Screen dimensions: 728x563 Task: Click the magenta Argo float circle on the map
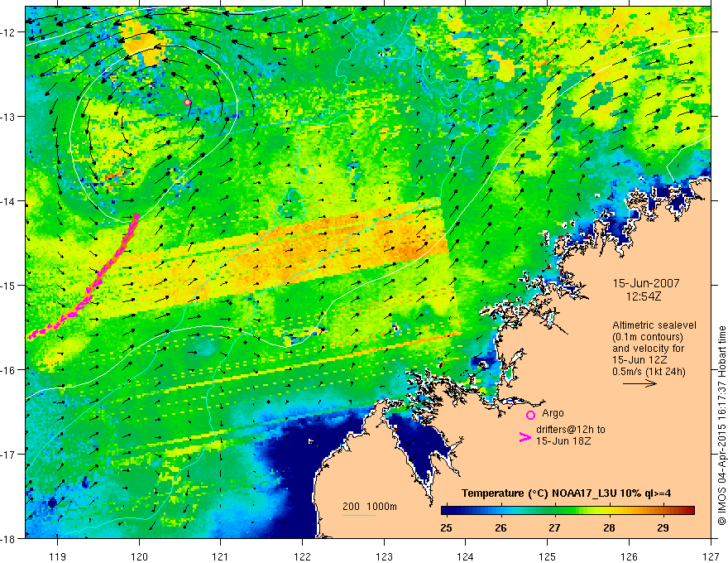click(x=187, y=102)
